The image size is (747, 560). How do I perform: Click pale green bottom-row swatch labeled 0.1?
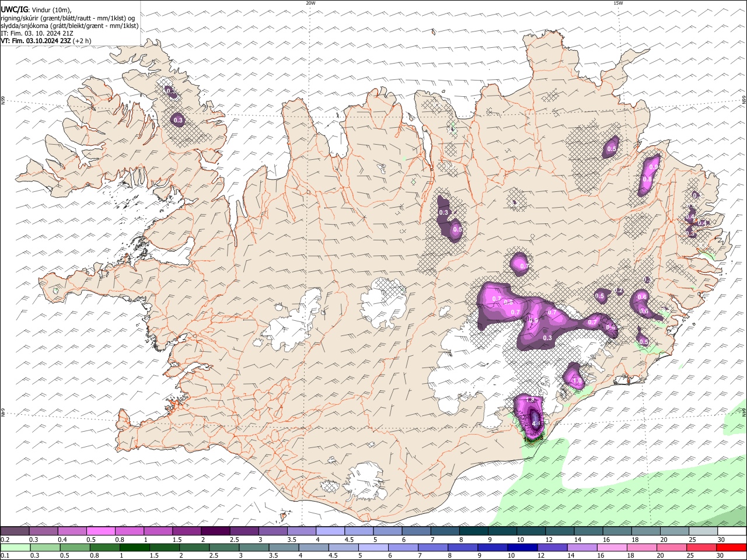[15, 547]
